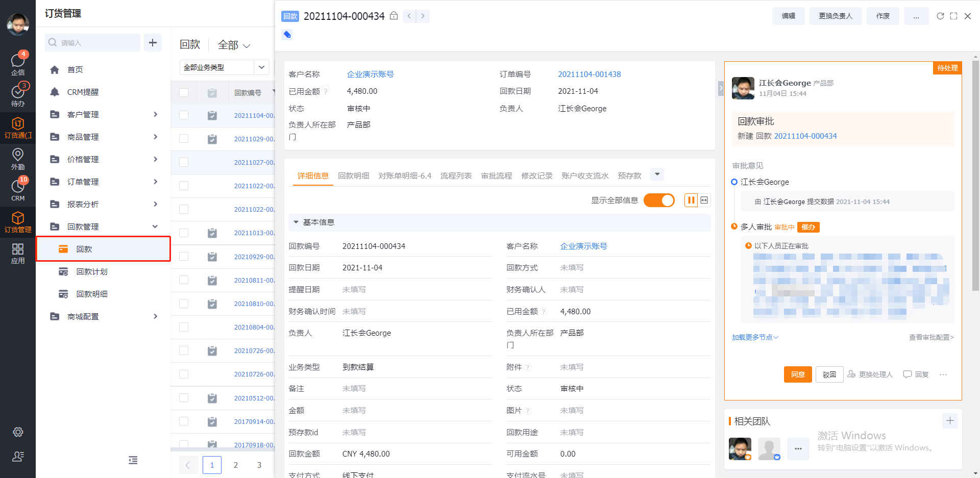Viewport: 980px width, 478px height.
Task: Switch to the 审批流程 tab
Action: pyautogui.click(x=496, y=175)
